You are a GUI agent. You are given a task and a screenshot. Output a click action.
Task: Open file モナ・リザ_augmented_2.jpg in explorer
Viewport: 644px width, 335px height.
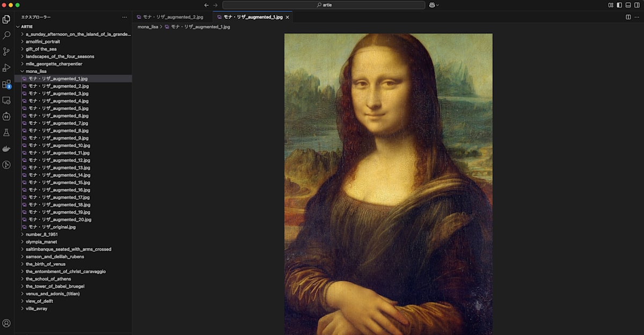(73, 86)
